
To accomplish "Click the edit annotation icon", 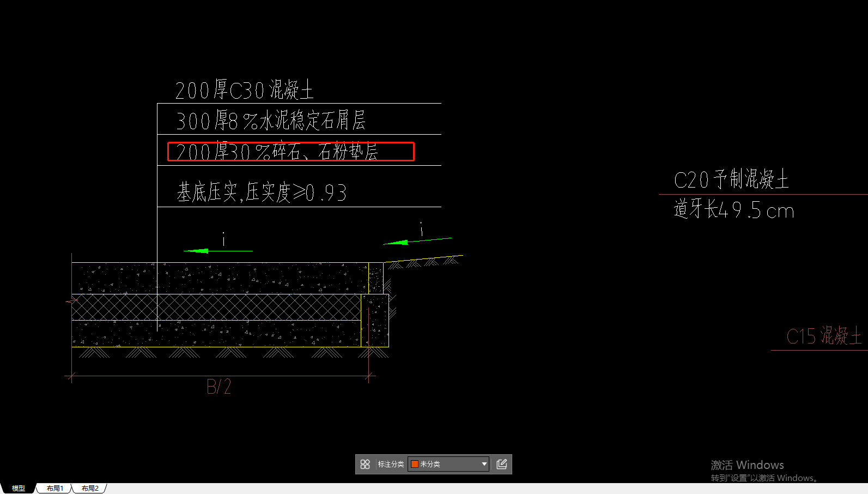I will pos(502,464).
